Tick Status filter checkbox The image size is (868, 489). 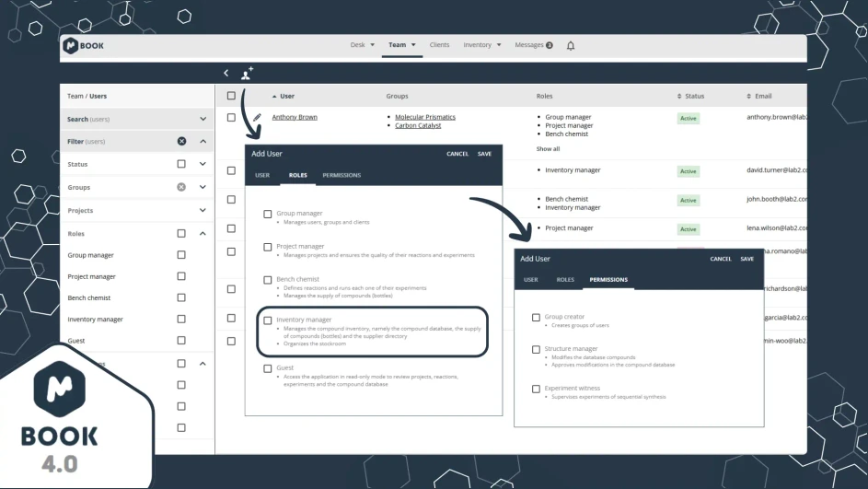[x=181, y=164]
